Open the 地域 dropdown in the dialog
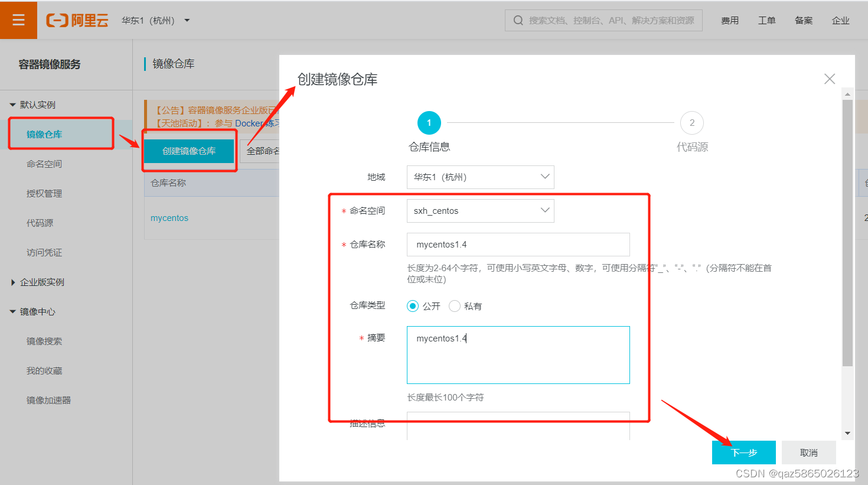This screenshot has height=485, width=868. (479, 177)
